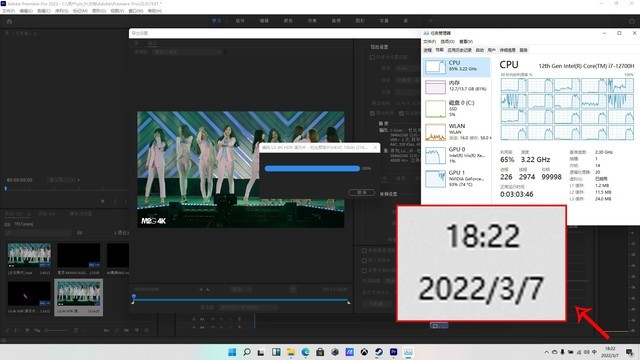Toggle the first checkbox below the export summary

point(364,250)
